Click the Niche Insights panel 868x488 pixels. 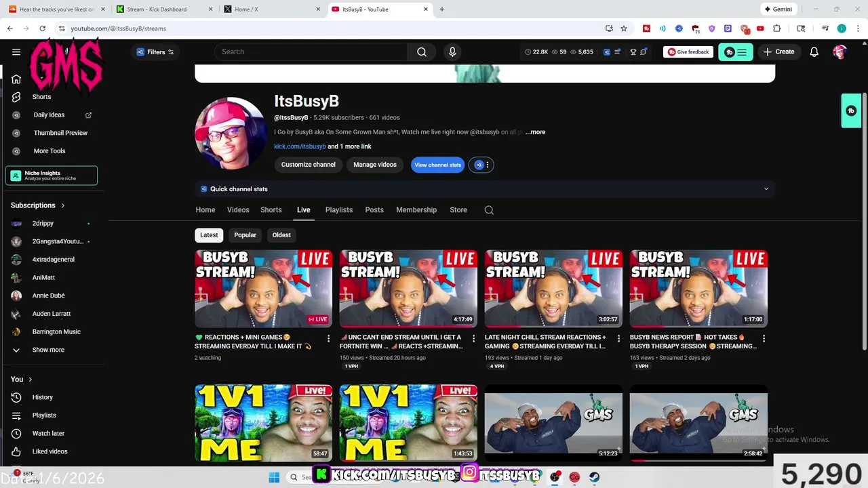[52, 176]
